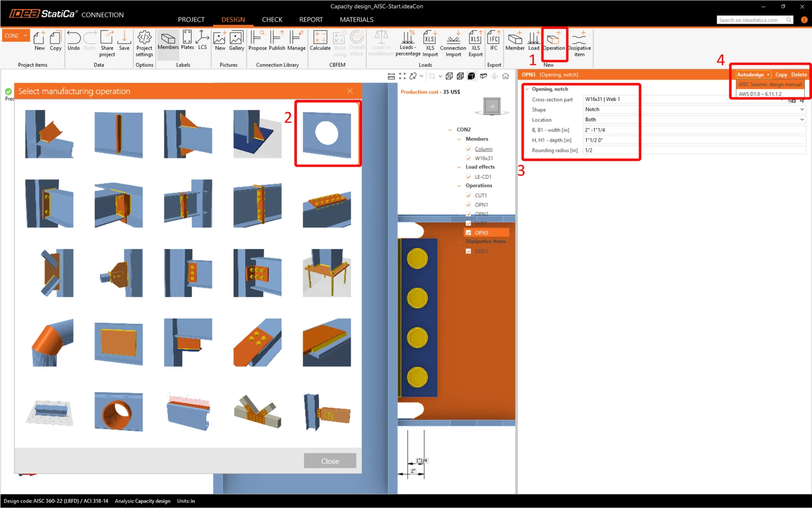Viewport: 812px width, 508px height.
Task: Toggle the W16x31 member checkbox
Action: [468, 158]
